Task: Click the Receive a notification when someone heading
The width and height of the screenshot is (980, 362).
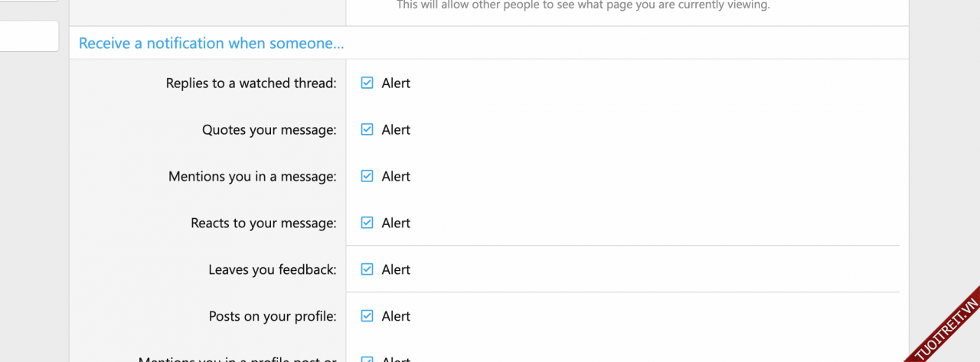Action: [x=211, y=44]
